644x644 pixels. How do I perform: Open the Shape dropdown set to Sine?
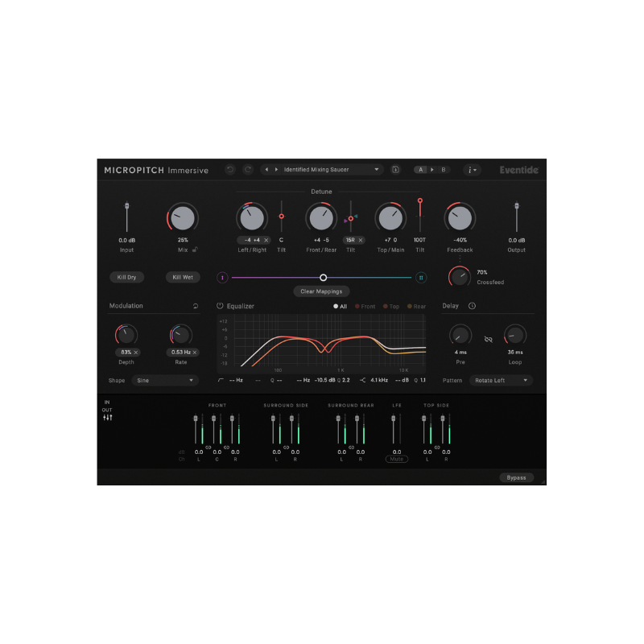coord(164,380)
